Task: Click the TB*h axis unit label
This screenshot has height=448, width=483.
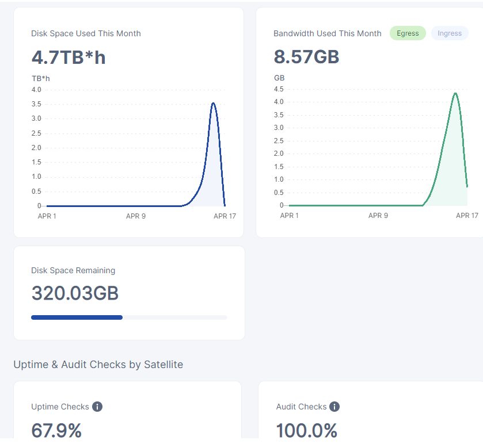Action: click(40, 78)
